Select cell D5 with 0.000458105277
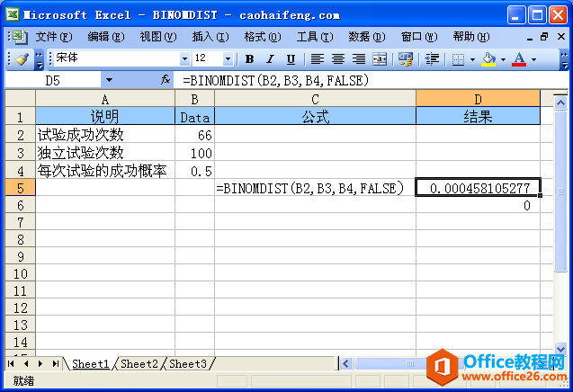The height and width of the screenshot is (392, 573). pyautogui.click(x=478, y=188)
